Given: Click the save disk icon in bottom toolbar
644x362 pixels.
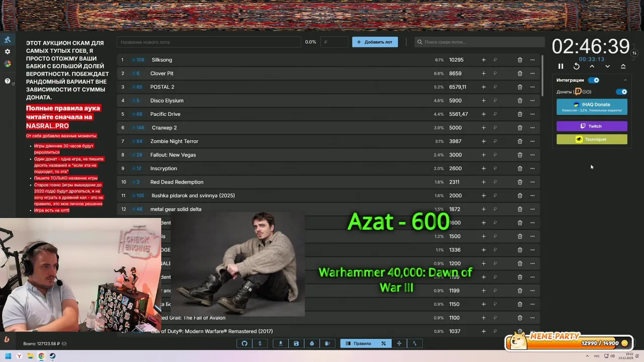Looking at the screenshot, I should coord(296,343).
